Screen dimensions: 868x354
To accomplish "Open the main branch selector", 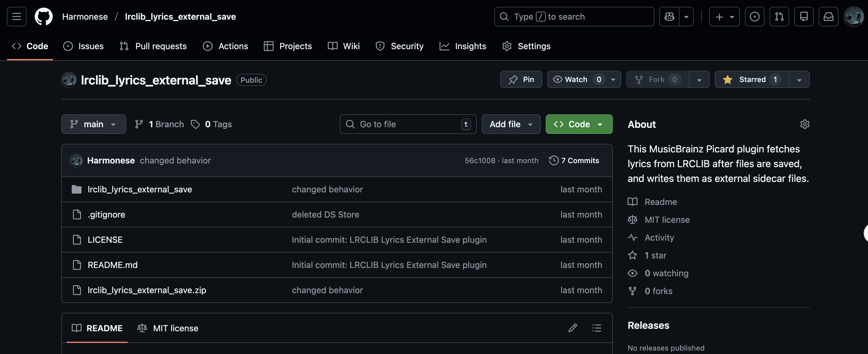I will 93,124.
